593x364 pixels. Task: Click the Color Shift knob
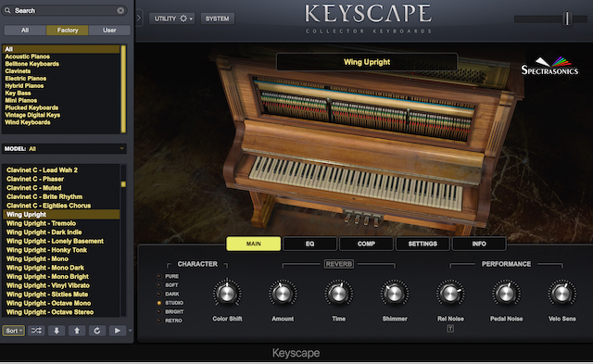[x=227, y=294]
